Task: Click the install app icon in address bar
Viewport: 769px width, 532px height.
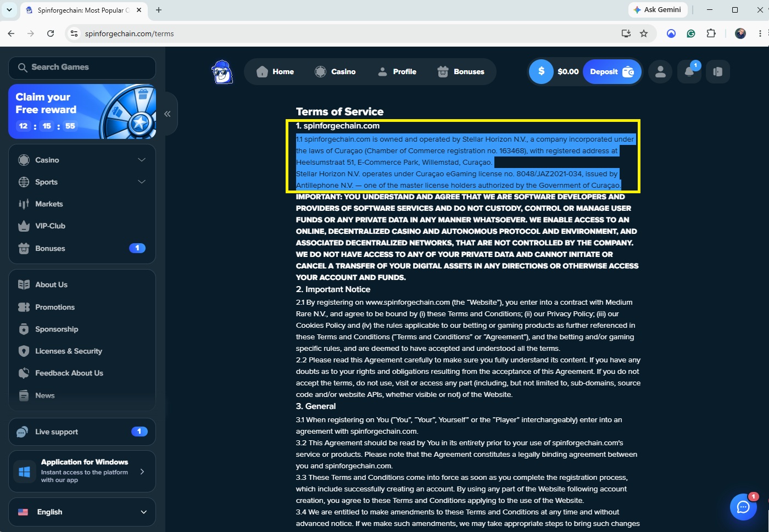Action: click(626, 33)
